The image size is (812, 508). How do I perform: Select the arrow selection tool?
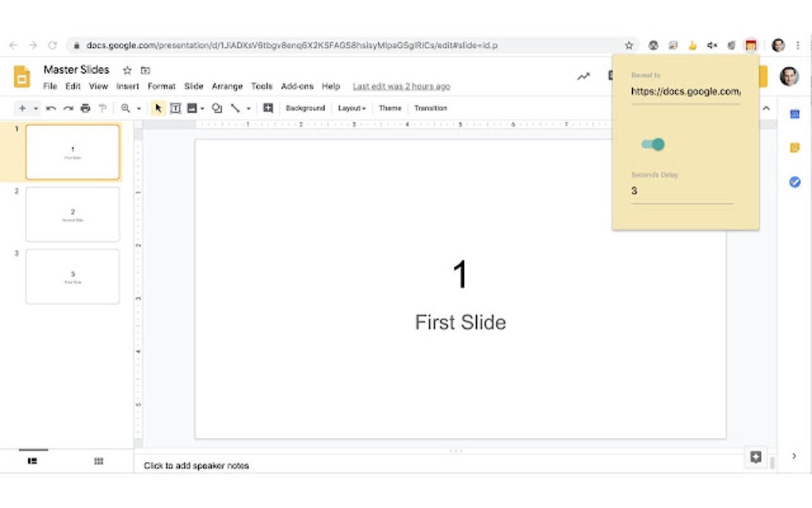(158, 107)
